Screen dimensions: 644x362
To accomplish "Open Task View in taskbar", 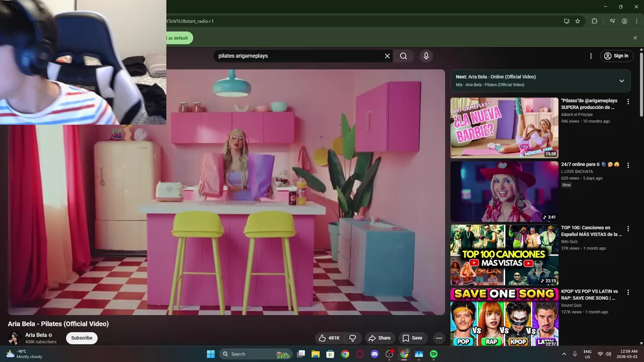I will pyautogui.click(x=301, y=354).
